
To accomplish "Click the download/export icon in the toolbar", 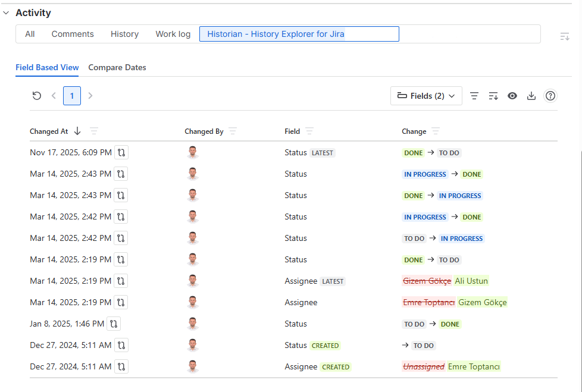I will (531, 96).
